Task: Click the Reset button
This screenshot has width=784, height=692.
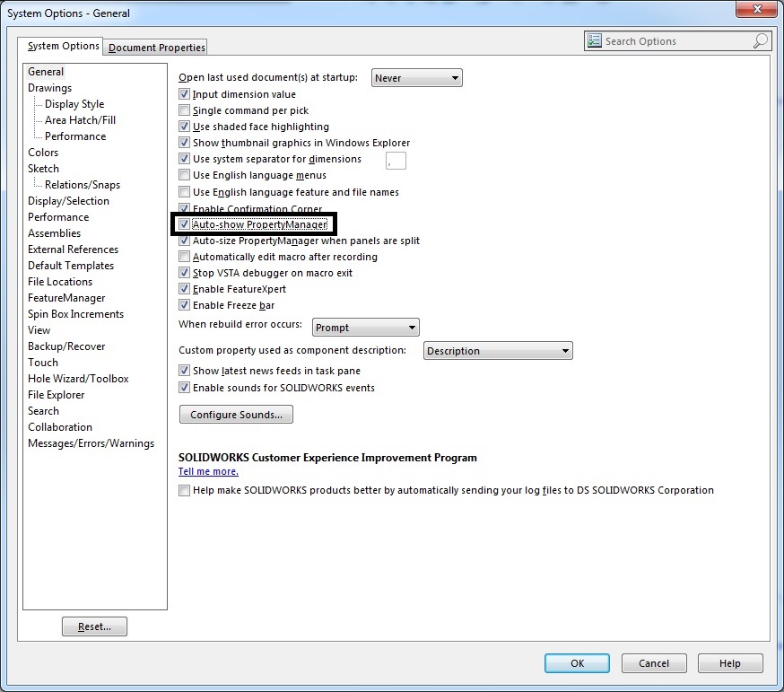Action: [94, 626]
